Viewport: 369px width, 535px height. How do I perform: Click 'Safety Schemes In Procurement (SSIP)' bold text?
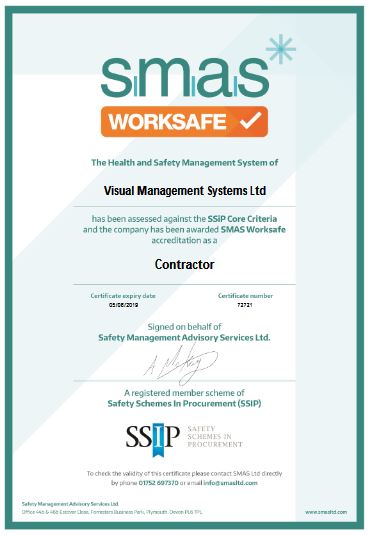click(x=184, y=404)
